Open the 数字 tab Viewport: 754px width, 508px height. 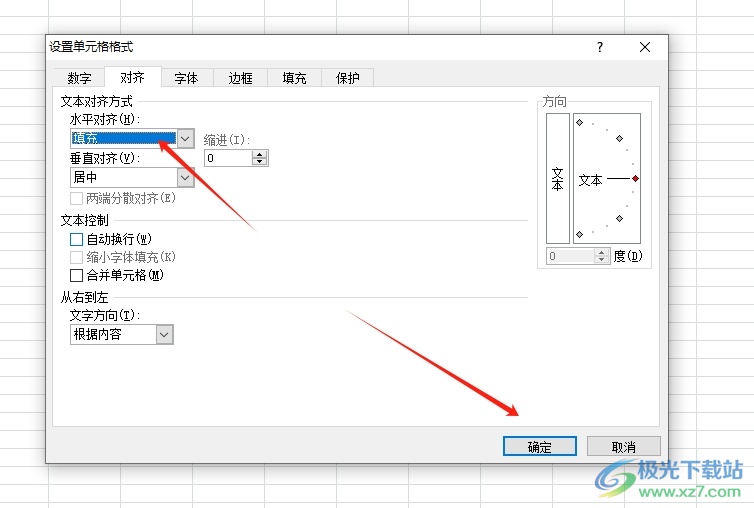[79, 77]
